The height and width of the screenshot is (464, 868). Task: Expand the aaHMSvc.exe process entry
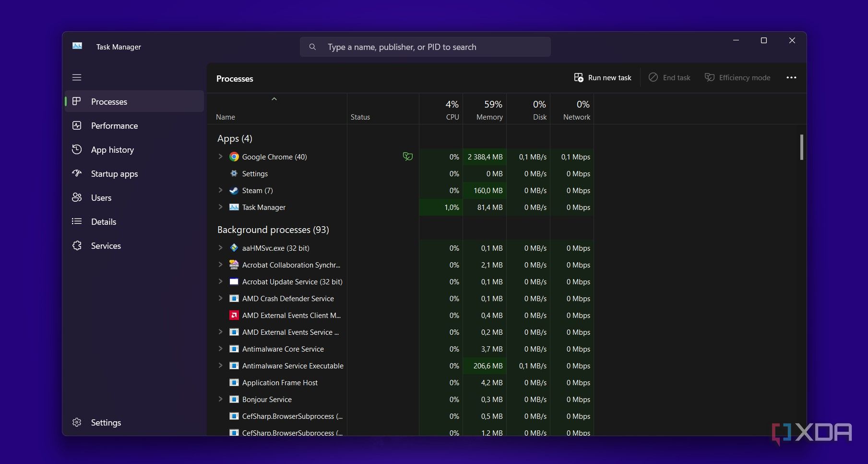coord(220,248)
